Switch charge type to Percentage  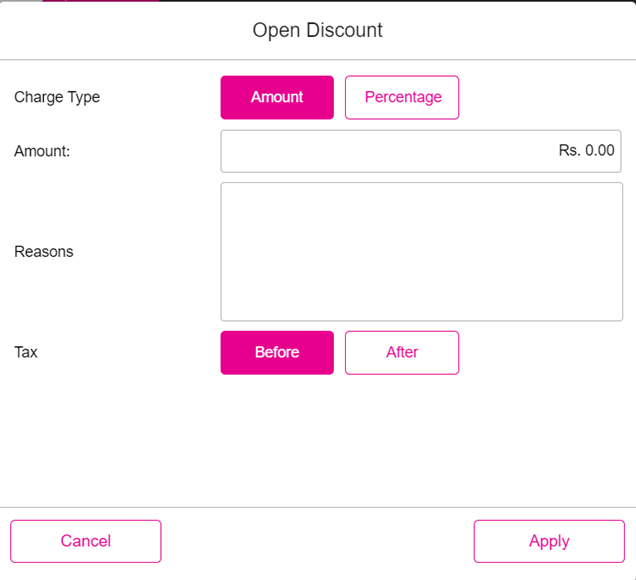click(402, 97)
